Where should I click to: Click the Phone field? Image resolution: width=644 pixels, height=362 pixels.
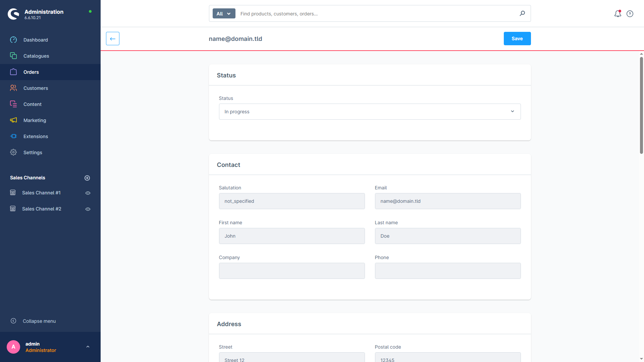point(448,271)
